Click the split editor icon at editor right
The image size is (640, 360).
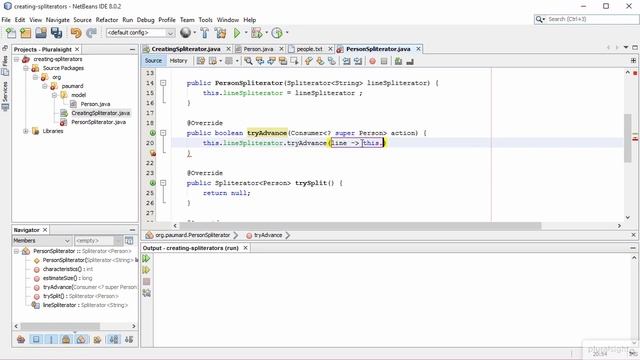tap(633, 60)
